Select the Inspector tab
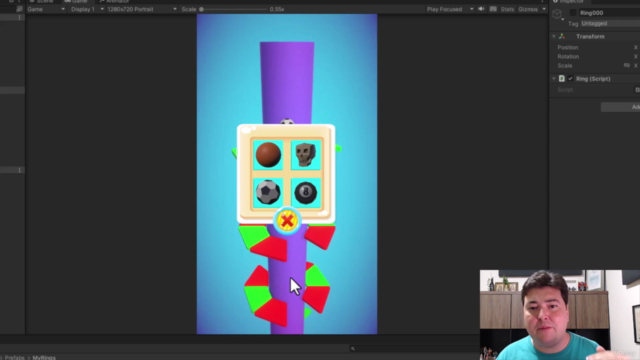The height and width of the screenshot is (360, 640). tap(569, 2)
